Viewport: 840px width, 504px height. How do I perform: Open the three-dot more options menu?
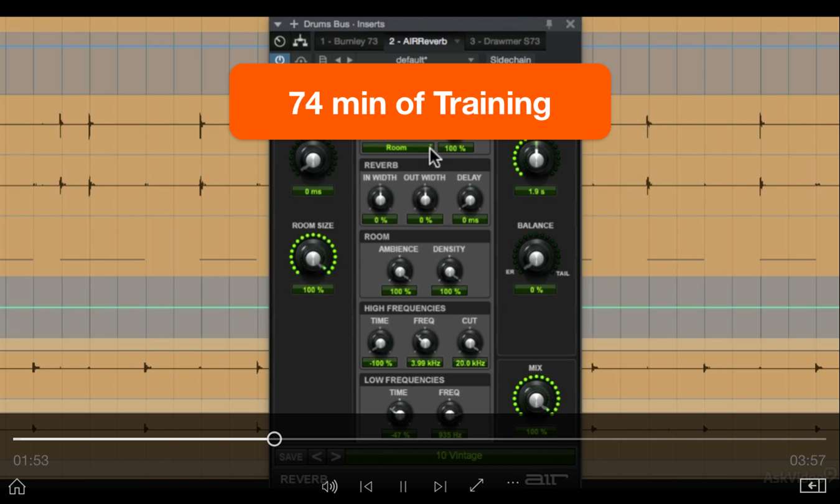513,483
